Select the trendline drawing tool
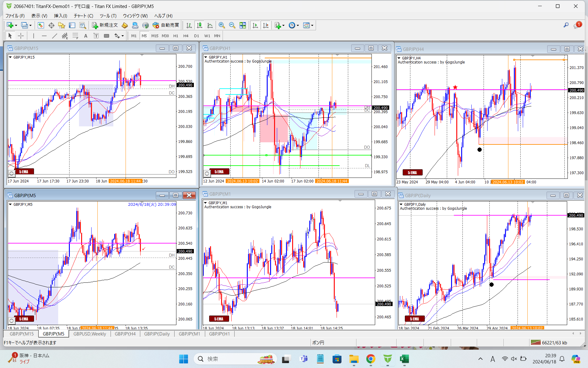The image size is (588, 368). (x=55, y=36)
